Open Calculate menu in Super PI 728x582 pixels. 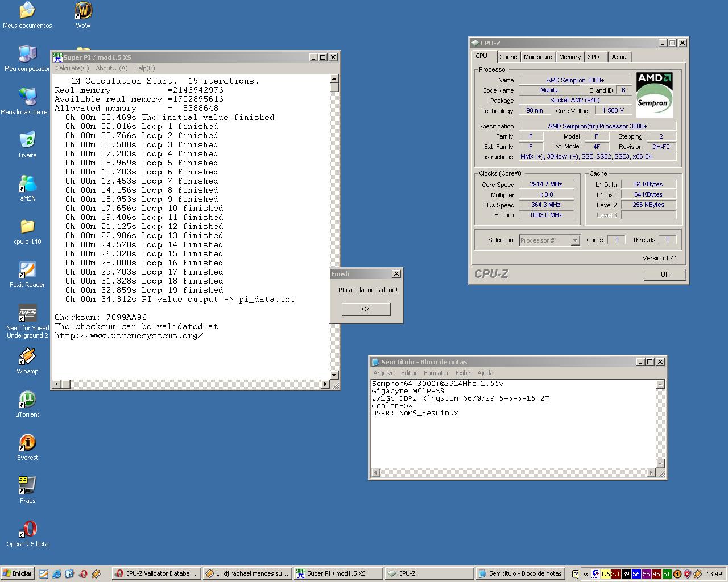tap(72, 68)
